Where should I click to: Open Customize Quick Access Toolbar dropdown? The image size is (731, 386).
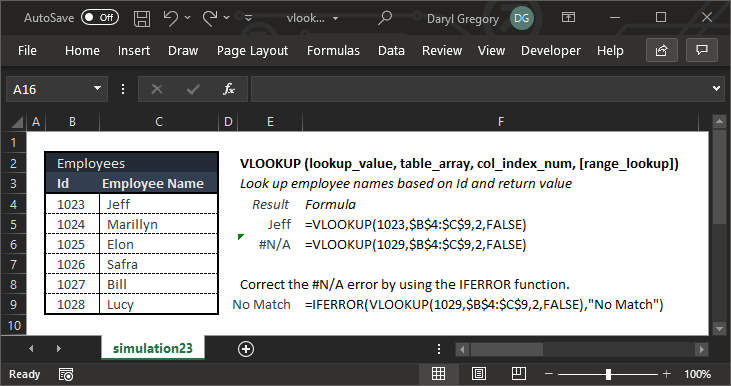248,18
